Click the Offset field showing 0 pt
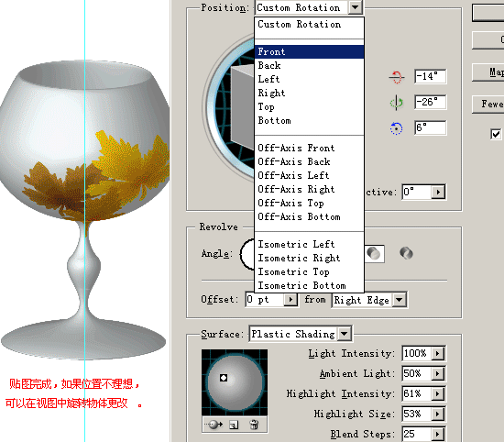 click(265, 300)
